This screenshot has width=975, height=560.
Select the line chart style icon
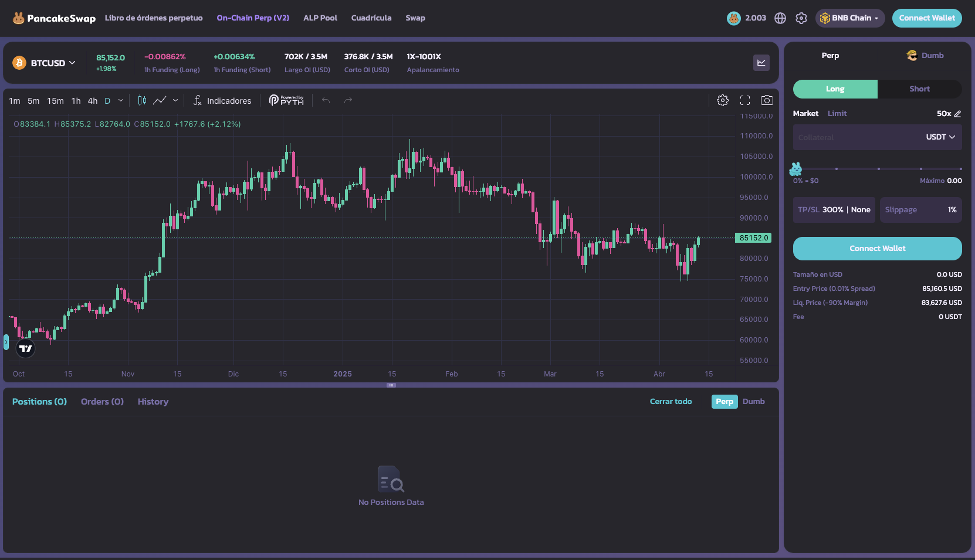tap(160, 100)
